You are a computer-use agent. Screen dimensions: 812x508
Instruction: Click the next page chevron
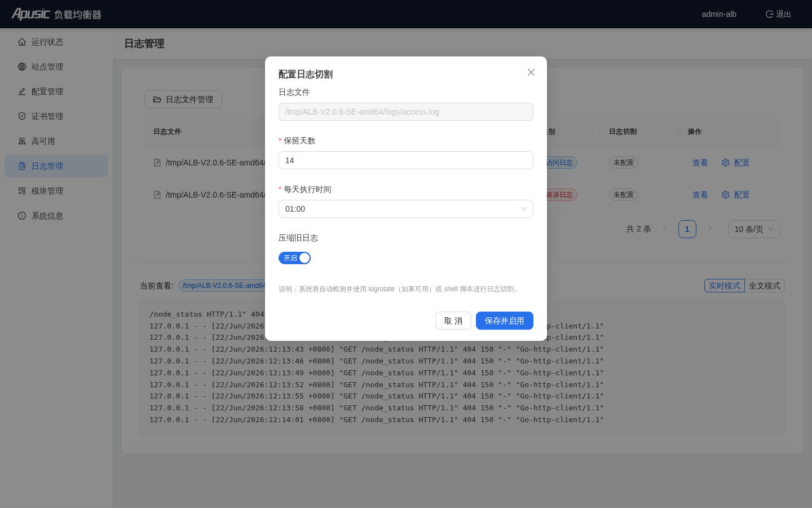point(710,229)
